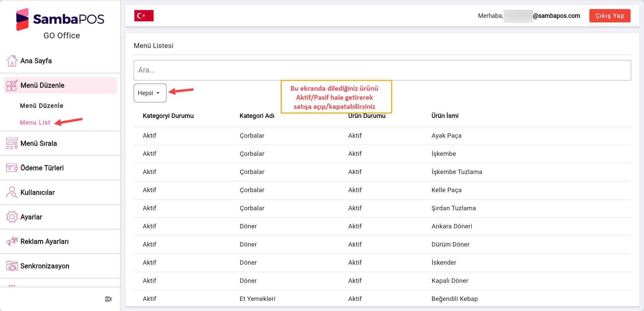Open the Hepsi filter dropdown
This screenshot has width=644, height=311.
pos(150,93)
